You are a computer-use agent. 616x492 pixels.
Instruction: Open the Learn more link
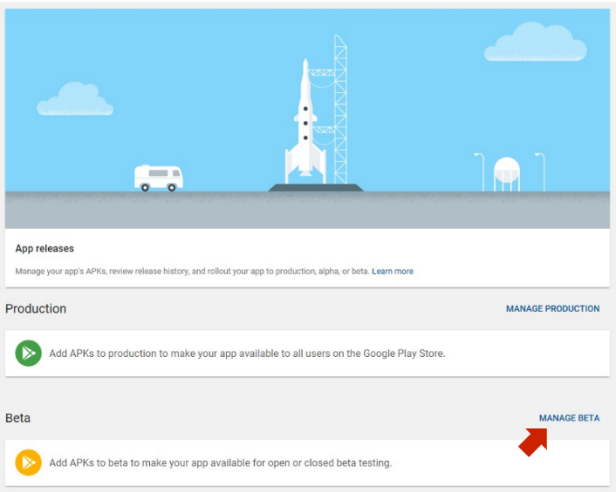tap(392, 271)
